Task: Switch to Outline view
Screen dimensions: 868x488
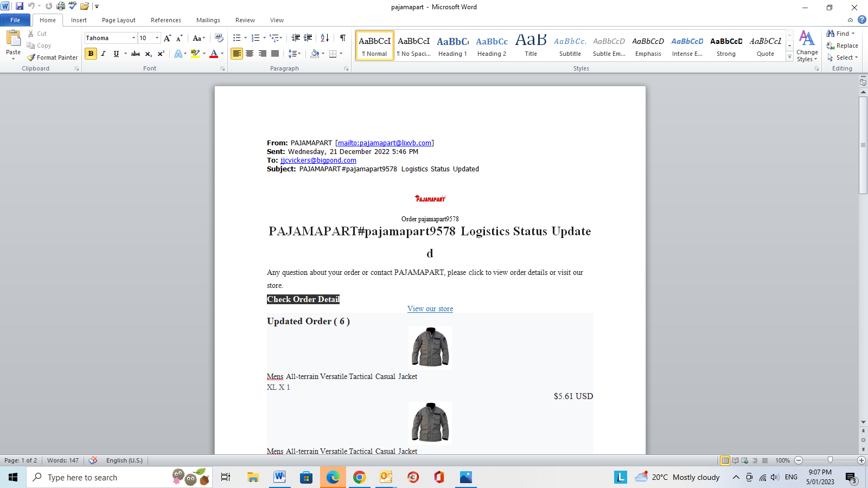Action: pos(755,460)
